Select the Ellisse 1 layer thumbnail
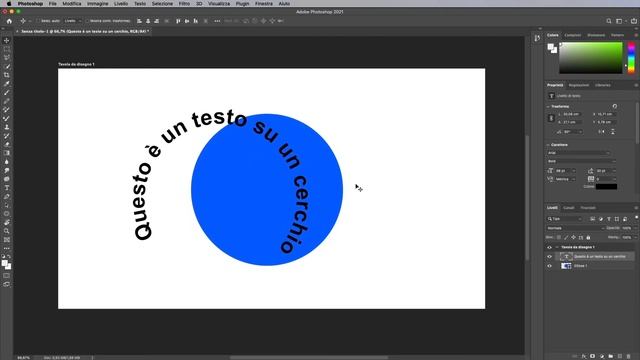The width and height of the screenshot is (640, 360). coord(566,266)
